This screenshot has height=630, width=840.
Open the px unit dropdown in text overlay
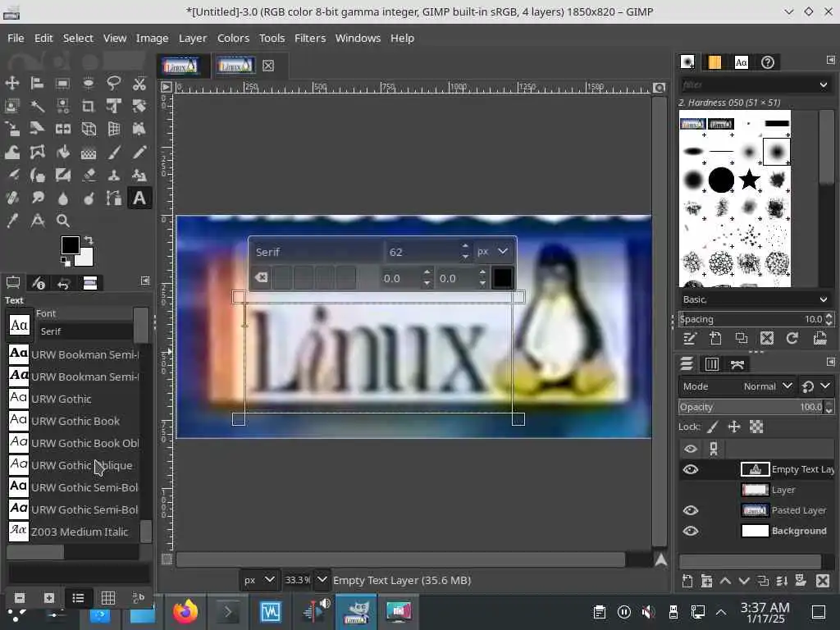493,251
